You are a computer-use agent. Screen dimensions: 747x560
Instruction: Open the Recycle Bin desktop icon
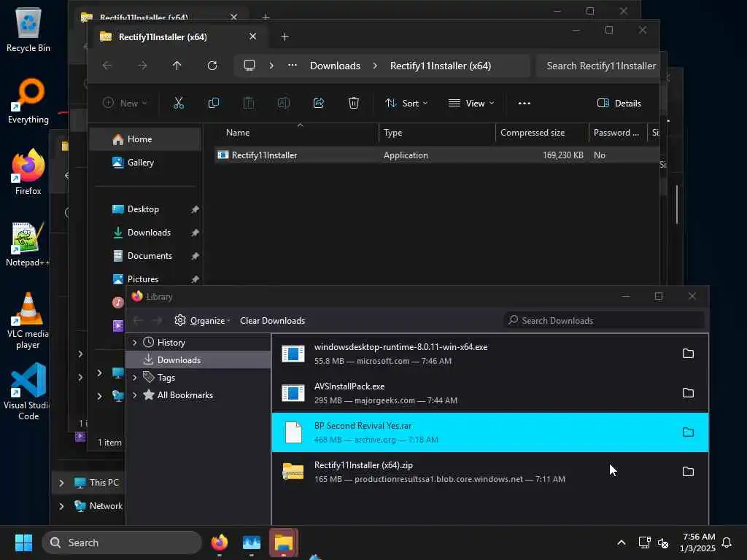[28, 29]
